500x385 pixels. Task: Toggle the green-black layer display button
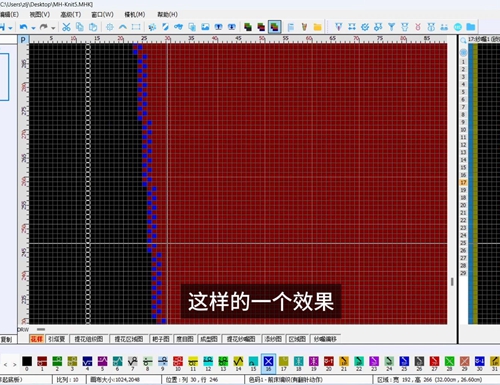pyautogui.click(x=248, y=27)
